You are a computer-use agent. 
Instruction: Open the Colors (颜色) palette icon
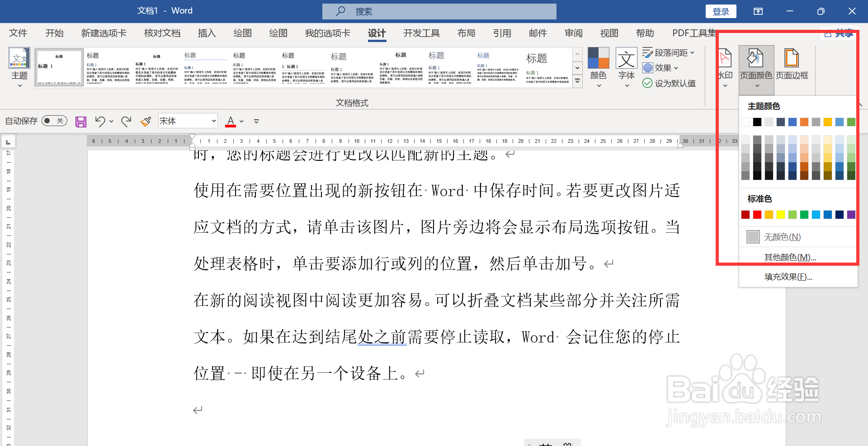(x=599, y=58)
